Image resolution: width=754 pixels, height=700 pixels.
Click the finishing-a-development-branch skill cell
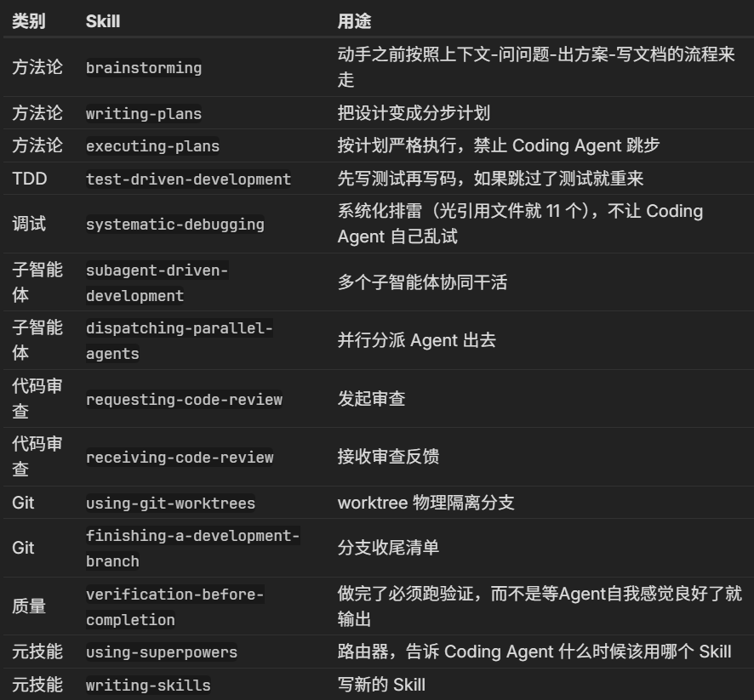(x=192, y=549)
